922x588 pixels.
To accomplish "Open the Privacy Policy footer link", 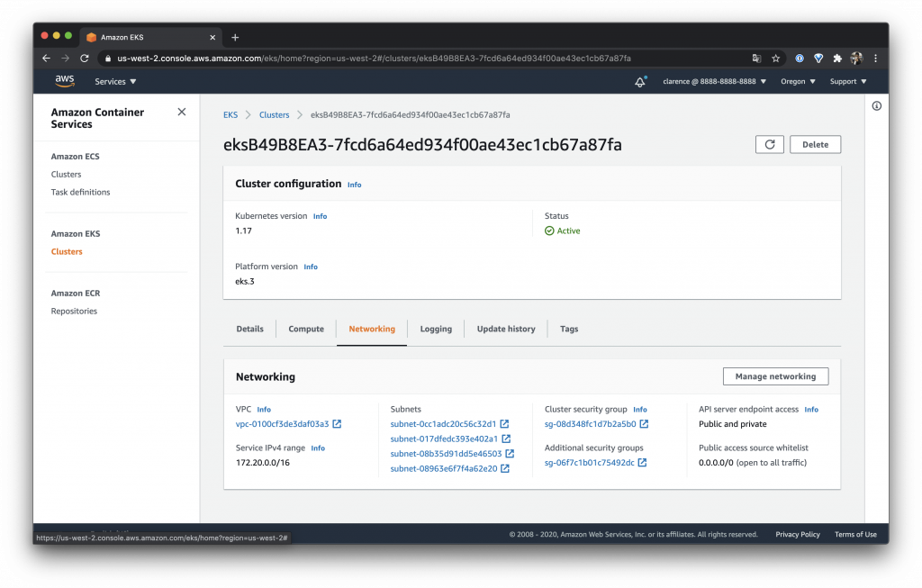I will 798,535.
